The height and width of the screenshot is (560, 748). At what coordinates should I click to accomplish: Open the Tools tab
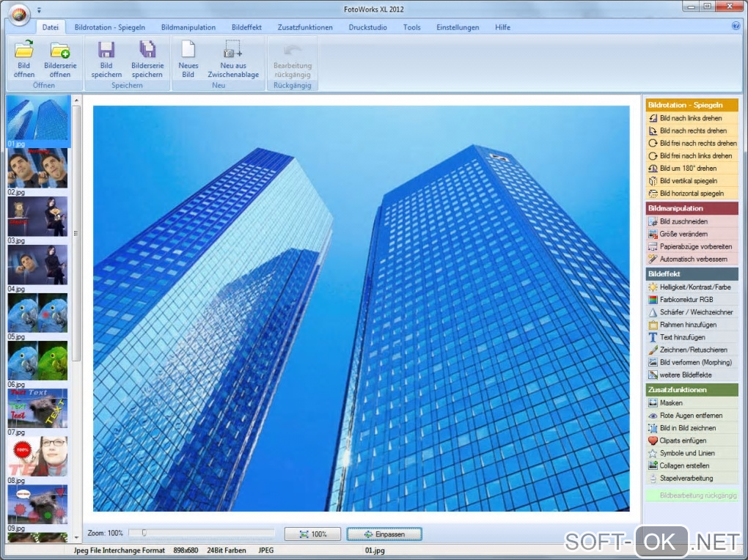click(411, 27)
